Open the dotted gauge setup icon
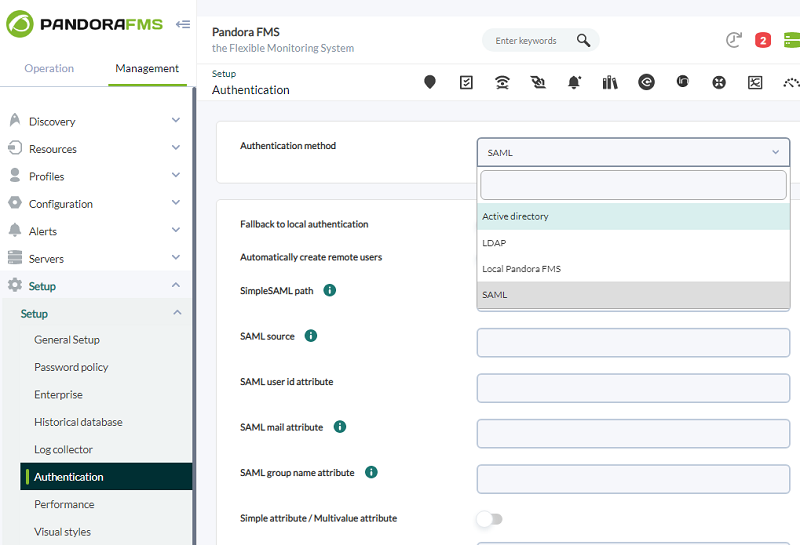 click(x=791, y=82)
